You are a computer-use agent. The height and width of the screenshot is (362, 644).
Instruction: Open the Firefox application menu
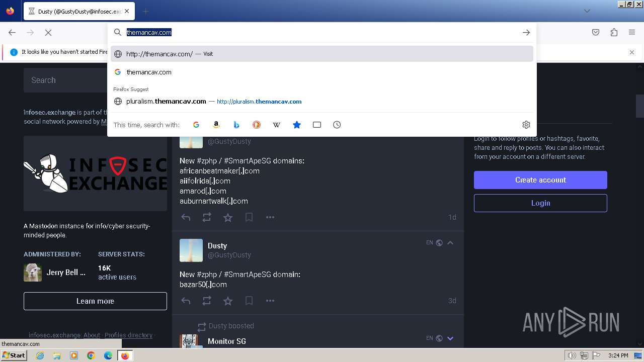tap(632, 32)
